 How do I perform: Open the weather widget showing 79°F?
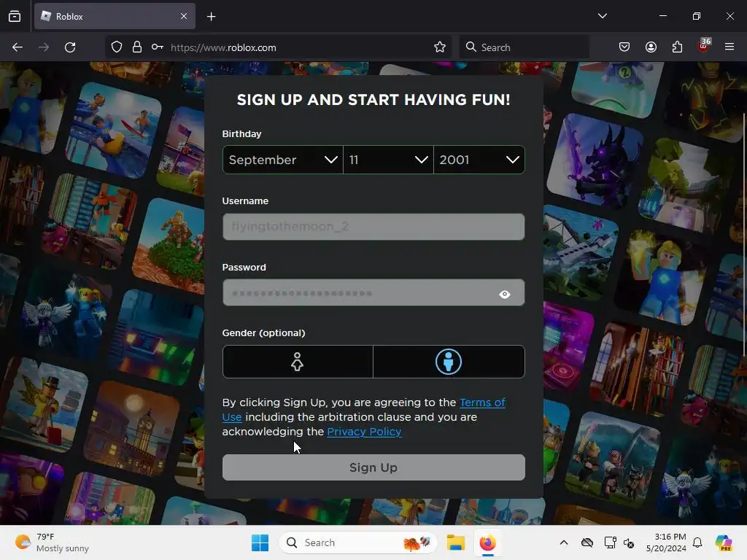point(52,542)
